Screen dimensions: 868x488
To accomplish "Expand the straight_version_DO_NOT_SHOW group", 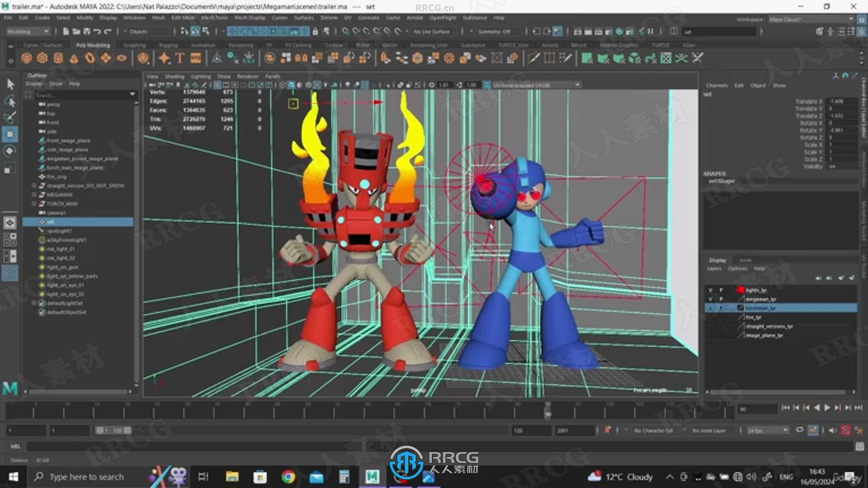I will pos(34,186).
